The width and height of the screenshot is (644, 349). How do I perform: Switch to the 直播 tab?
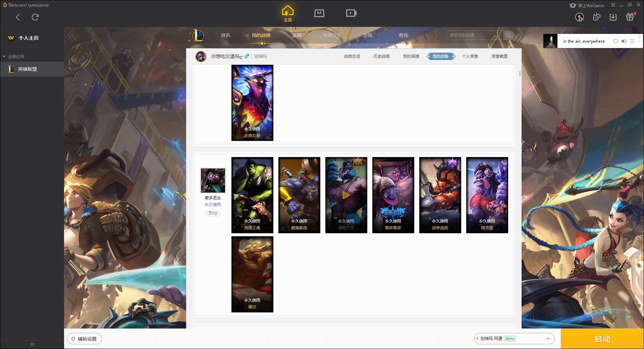pyautogui.click(x=297, y=35)
